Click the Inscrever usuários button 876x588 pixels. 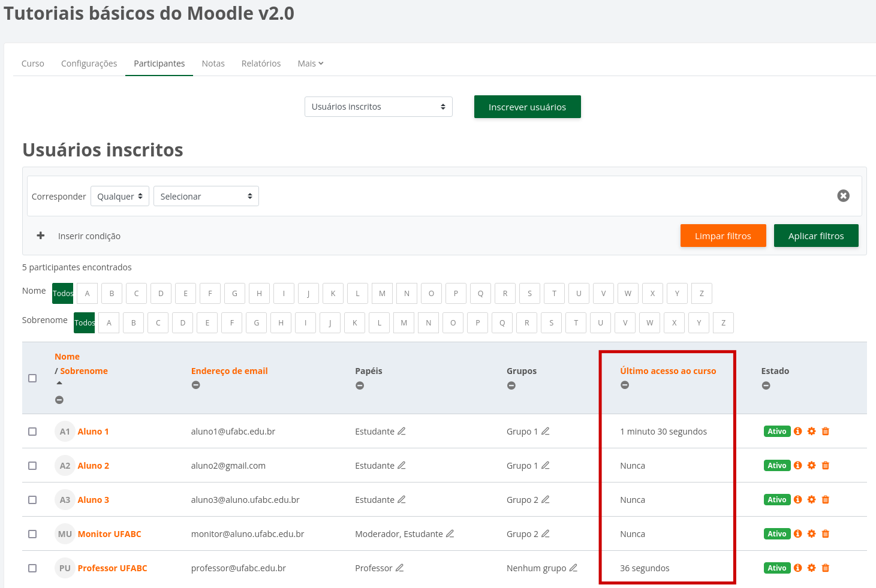[527, 107]
